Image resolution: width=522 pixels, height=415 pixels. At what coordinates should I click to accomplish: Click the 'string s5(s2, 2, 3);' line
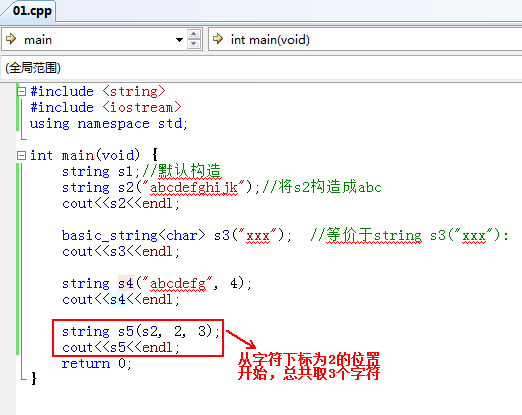141,332
